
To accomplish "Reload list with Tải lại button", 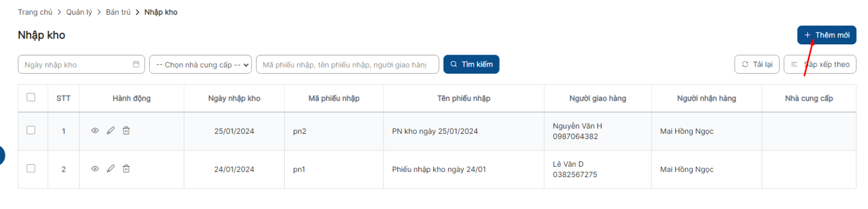I will (757, 64).
